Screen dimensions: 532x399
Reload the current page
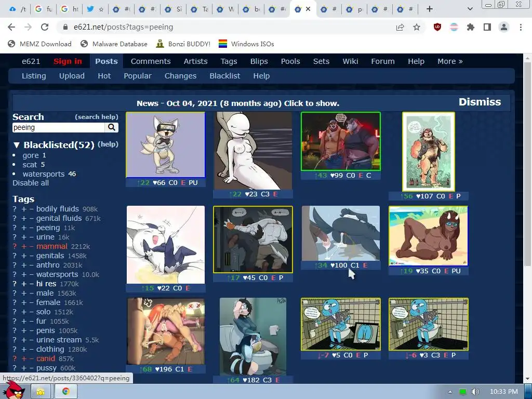point(45,27)
